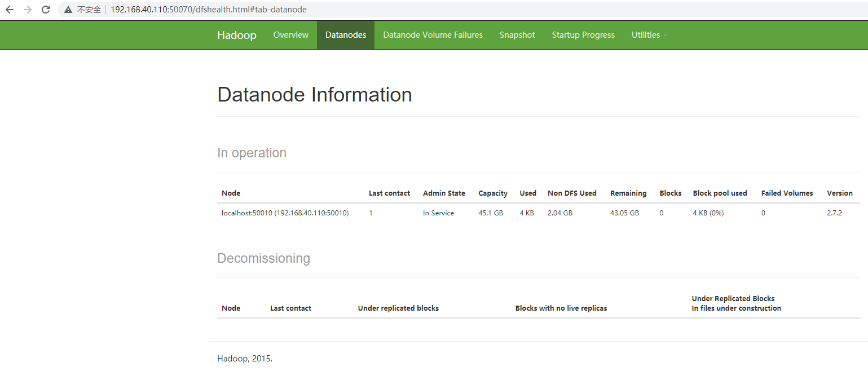868x384 pixels.
Task: Click the Version column header
Action: [x=840, y=193]
